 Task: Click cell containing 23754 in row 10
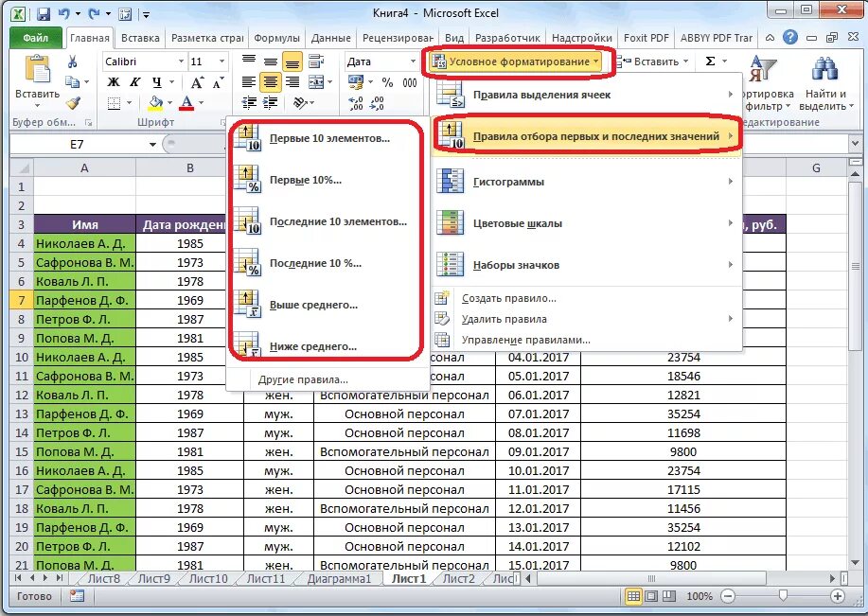(683, 358)
